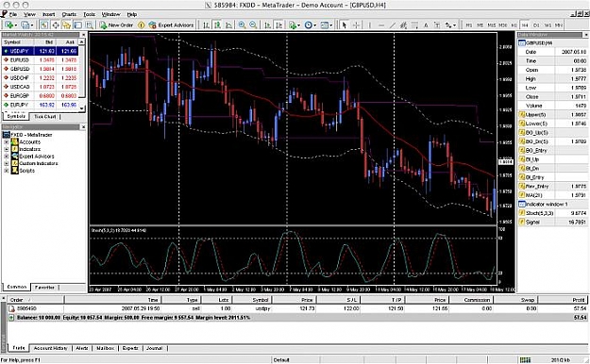Viewport: 590px width, 364px height.
Task: Open the New Chart dropdown arrow
Action: click(x=16, y=25)
